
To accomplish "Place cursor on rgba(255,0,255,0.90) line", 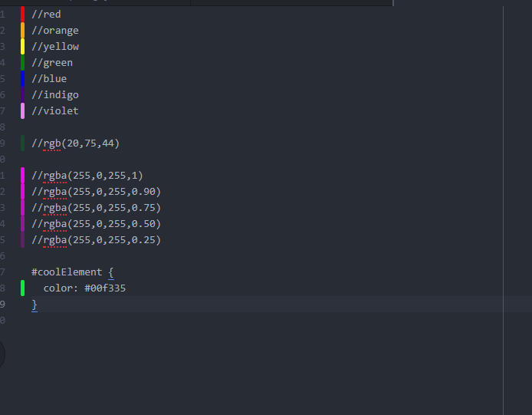I will coord(96,192).
